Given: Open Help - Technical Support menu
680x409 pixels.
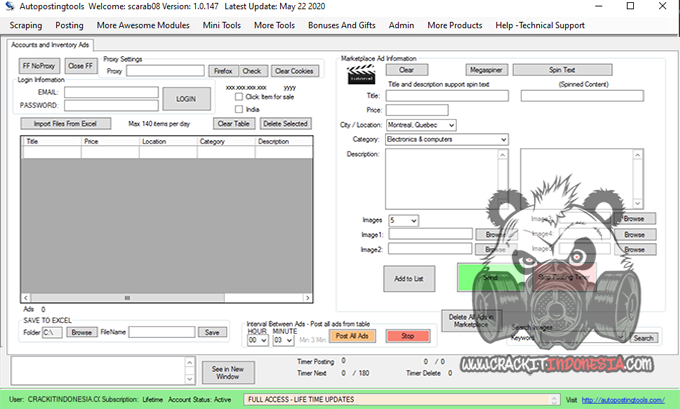Looking at the screenshot, I should tap(540, 25).
